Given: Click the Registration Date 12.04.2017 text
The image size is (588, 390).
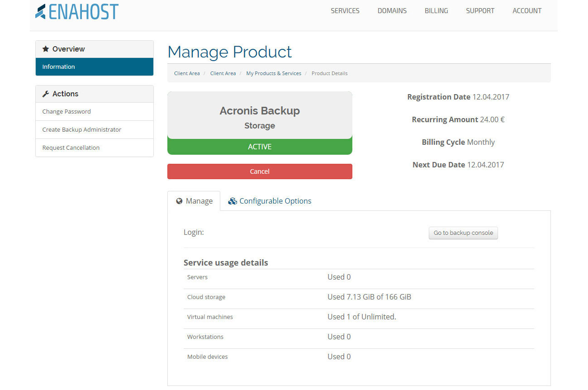Looking at the screenshot, I should point(458,97).
